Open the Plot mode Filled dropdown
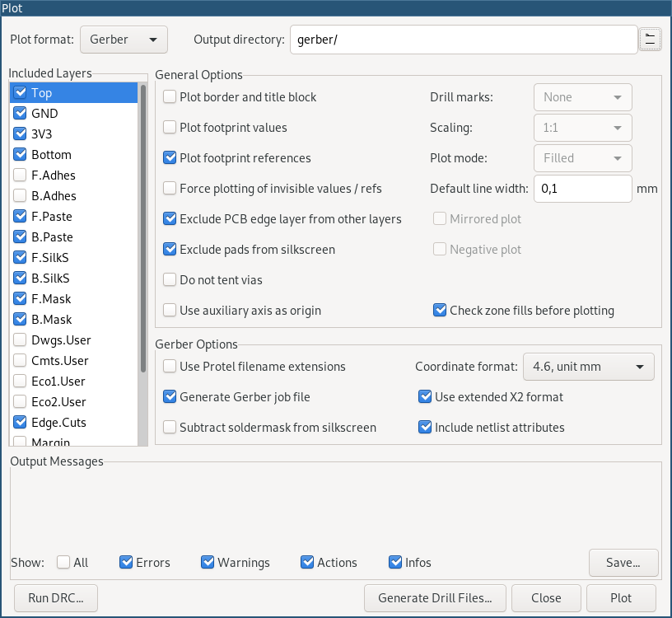 582,158
